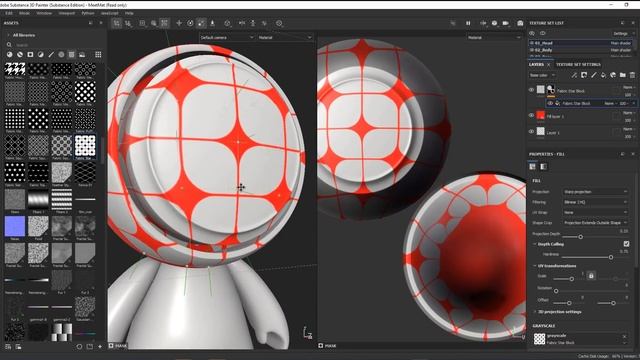Viewport: 640px width, 360px height.
Task: Undock the Texture Set List panel
Action: coord(622,23)
